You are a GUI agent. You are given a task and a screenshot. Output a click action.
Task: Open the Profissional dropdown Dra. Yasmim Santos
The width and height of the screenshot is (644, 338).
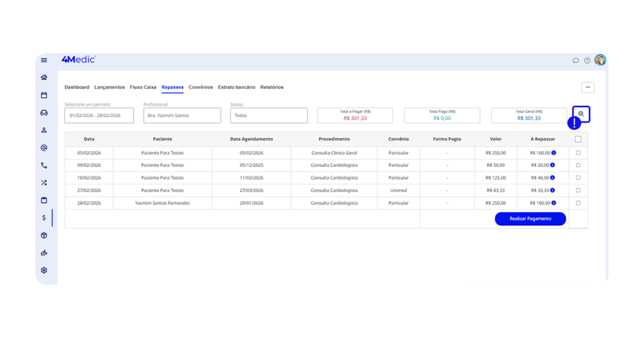pos(182,116)
